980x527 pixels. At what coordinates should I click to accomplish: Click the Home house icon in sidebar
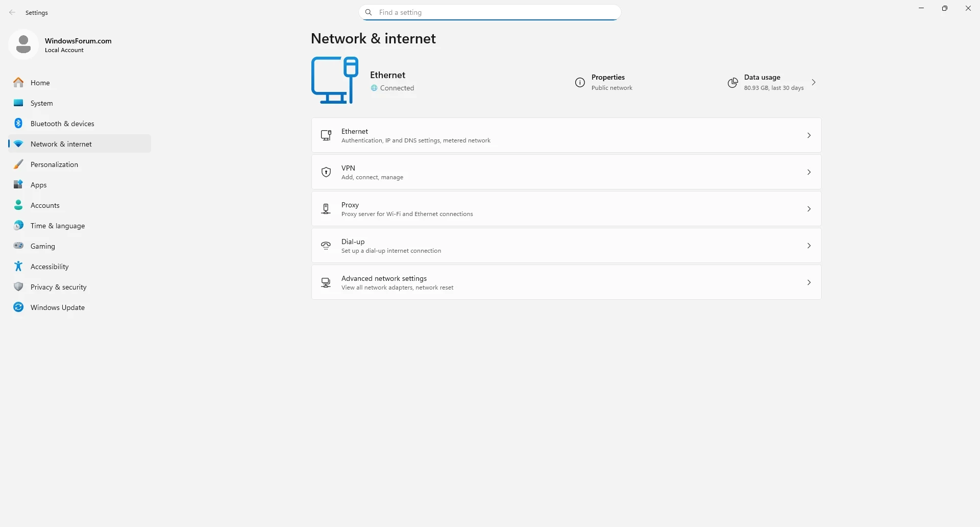click(x=18, y=82)
